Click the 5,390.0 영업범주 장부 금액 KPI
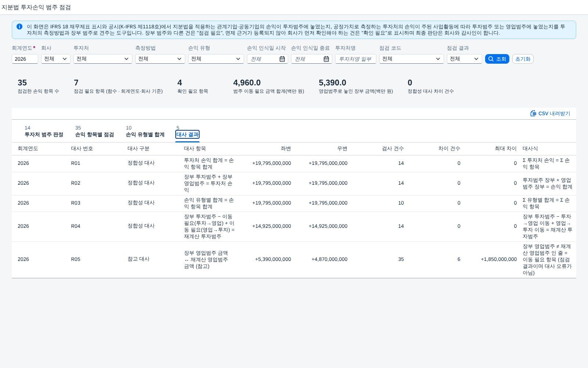The height and width of the screenshot is (368, 588). pos(333,83)
